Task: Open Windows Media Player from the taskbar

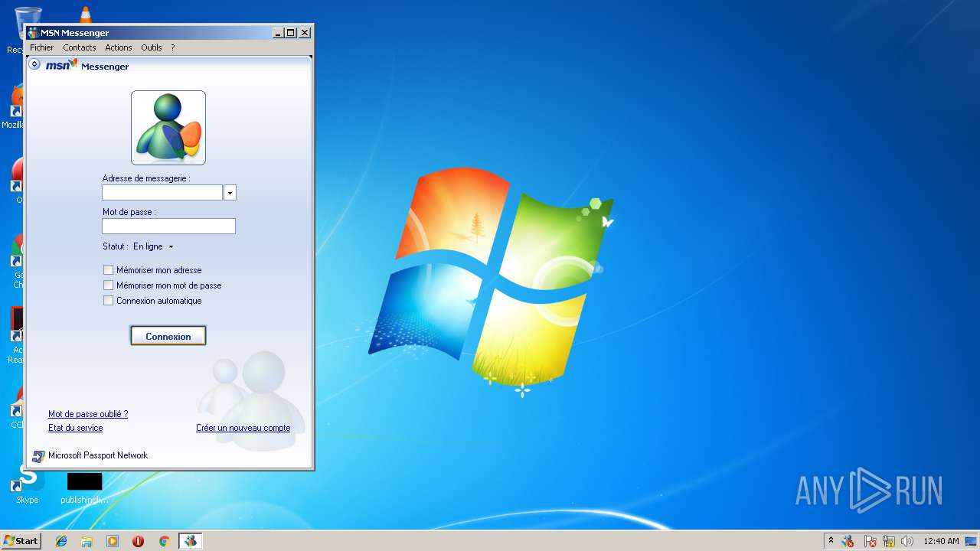Action: [x=113, y=541]
